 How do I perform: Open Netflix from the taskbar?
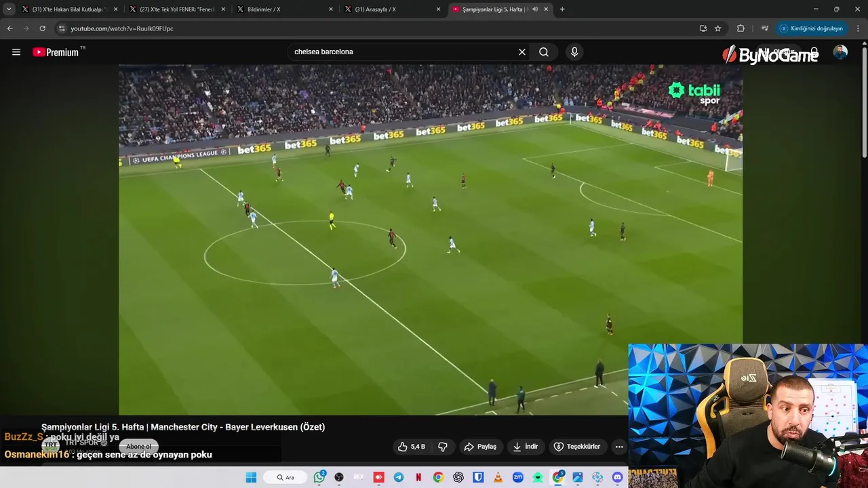tap(418, 477)
